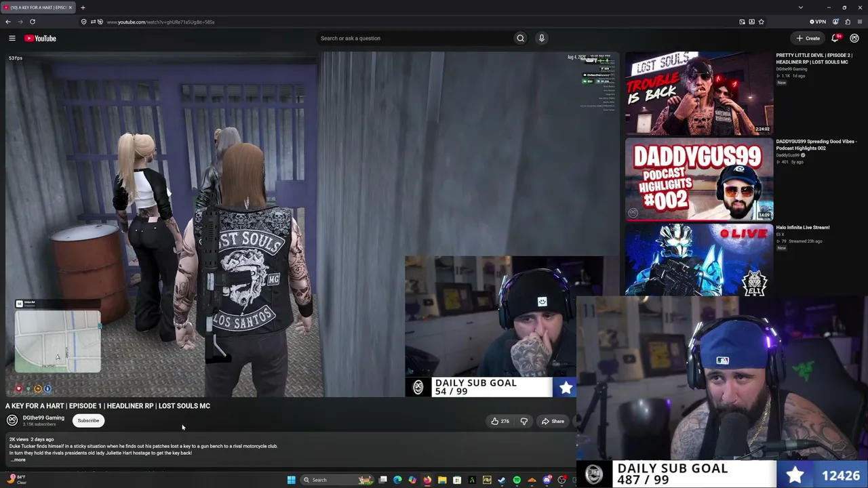
Task: Open the DGthe99 Gaming channel avatar
Action: (12, 420)
